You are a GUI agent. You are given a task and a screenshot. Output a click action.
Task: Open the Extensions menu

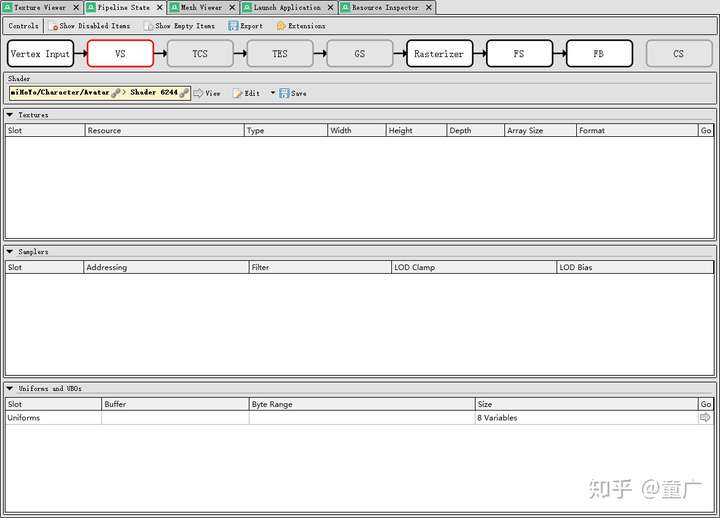pos(301,26)
